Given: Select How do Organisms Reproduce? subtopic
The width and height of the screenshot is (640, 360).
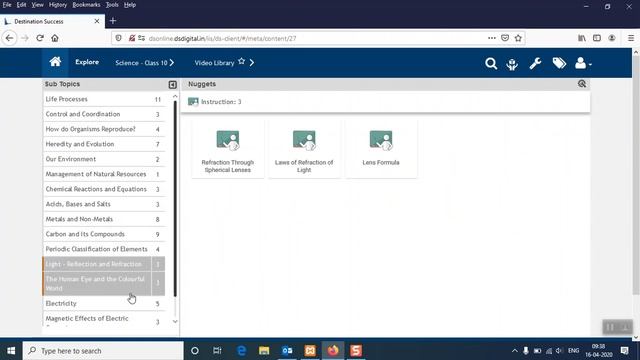Looking at the screenshot, I should [x=104, y=129].
